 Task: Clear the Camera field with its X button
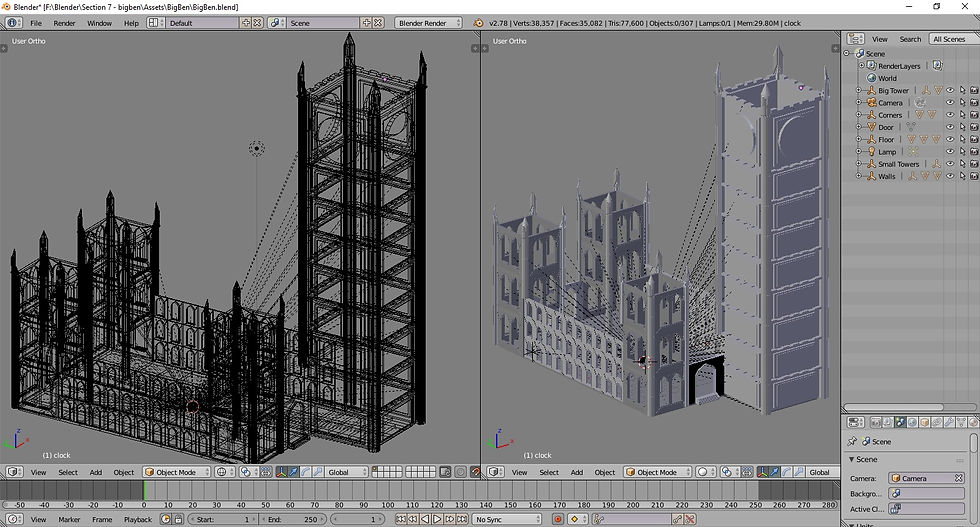959,478
